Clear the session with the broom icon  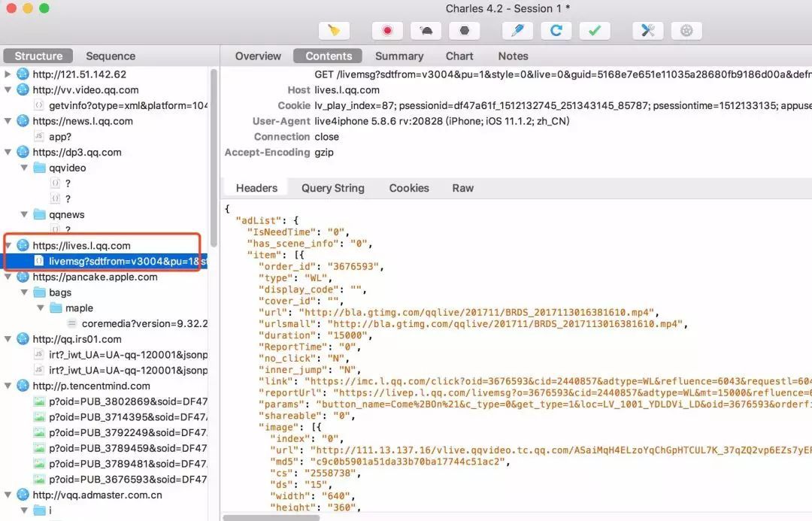(x=334, y=31)
